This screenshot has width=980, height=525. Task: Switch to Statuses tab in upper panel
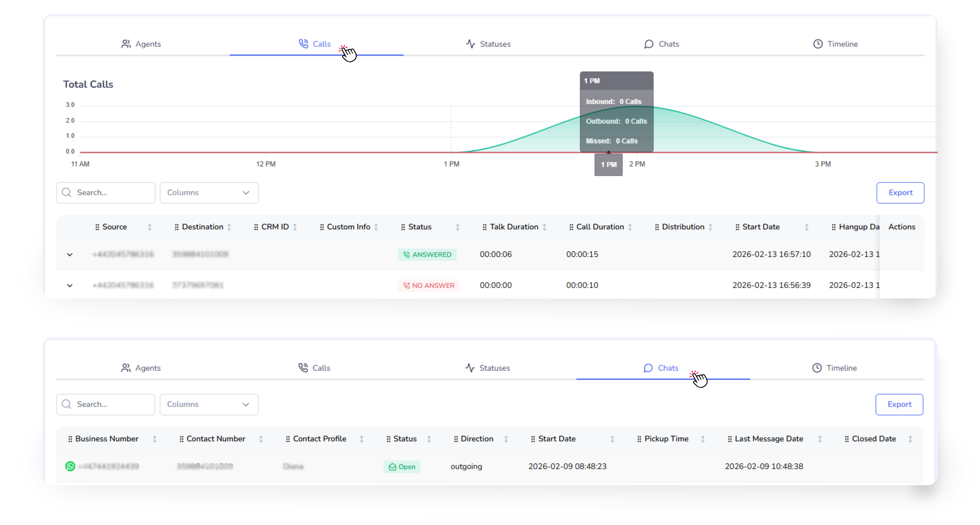pyautogui.click(x=488, y=44)
